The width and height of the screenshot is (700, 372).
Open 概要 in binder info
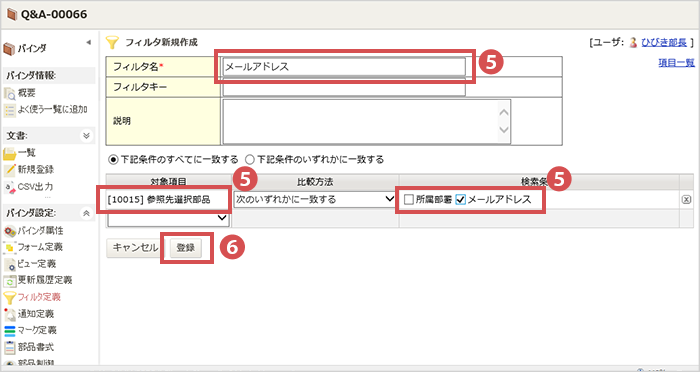click(x=26, y=92)
